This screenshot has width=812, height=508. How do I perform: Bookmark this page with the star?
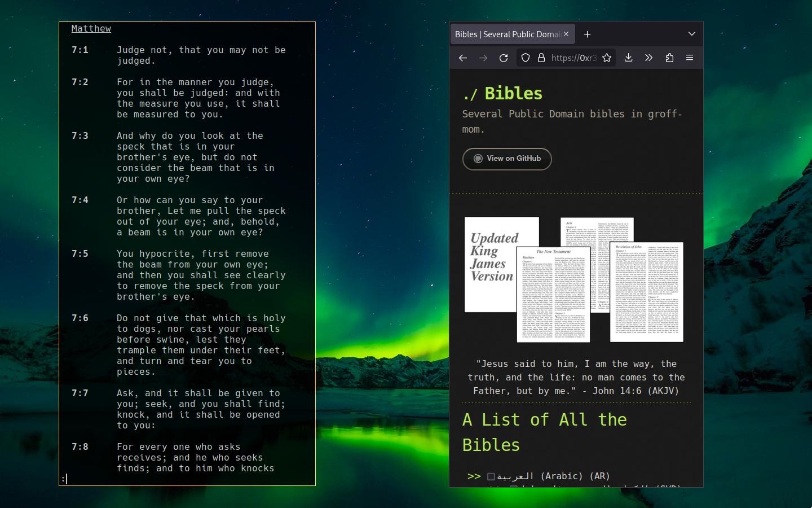pyautogui.click(x=607, y=58)
